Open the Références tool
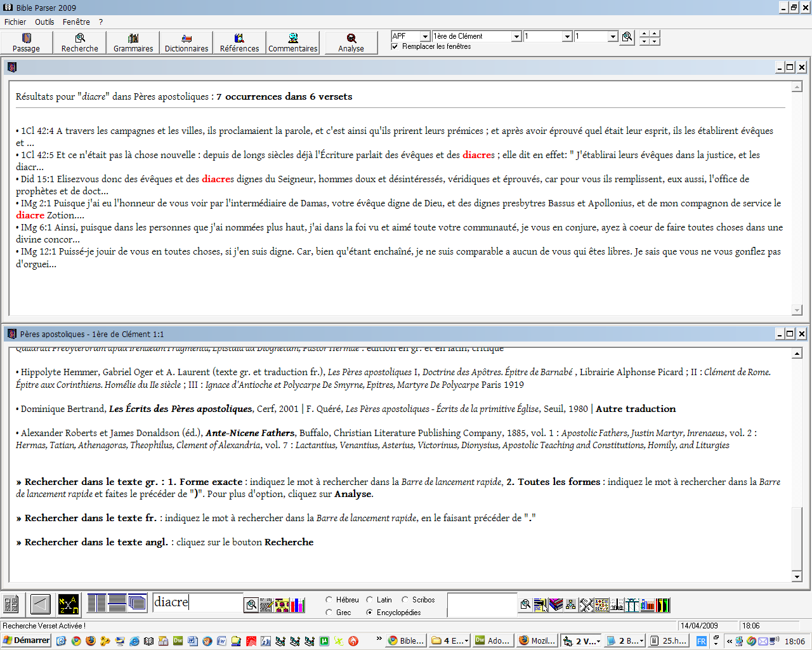812x650 pixels. point(240,43)
